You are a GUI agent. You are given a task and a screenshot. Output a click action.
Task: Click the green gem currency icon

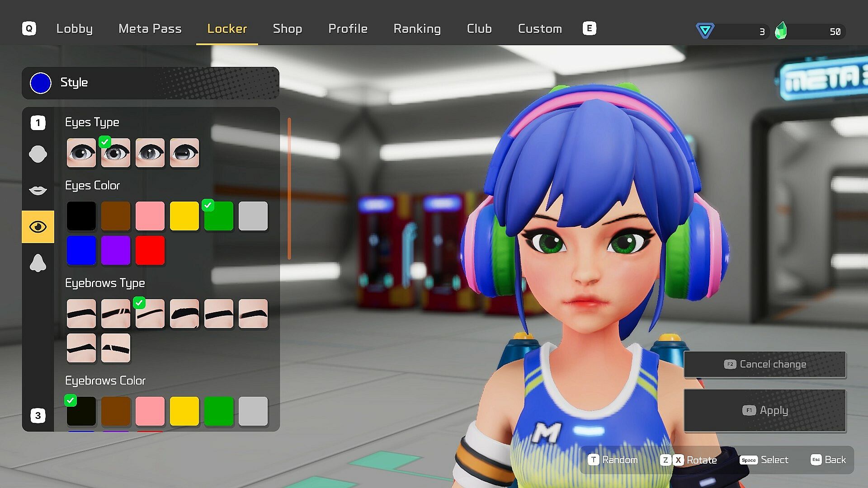781,31
